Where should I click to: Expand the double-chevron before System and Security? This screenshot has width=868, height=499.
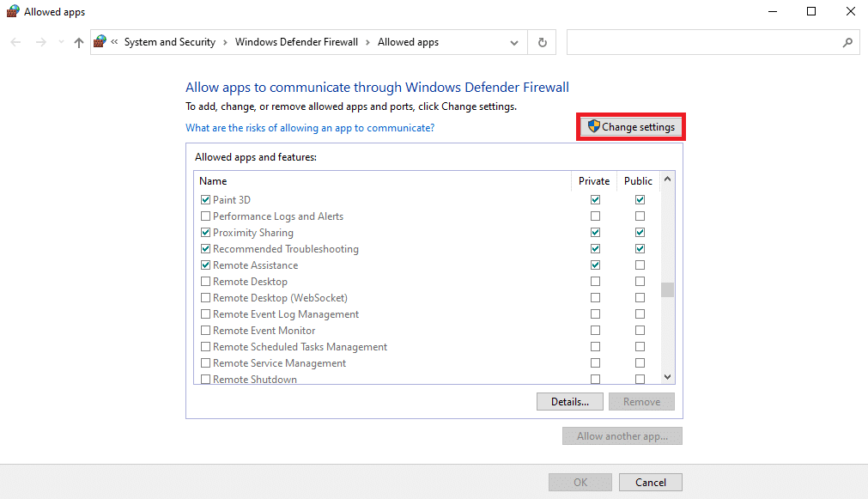pyautogui.click(x=114, y=42)
